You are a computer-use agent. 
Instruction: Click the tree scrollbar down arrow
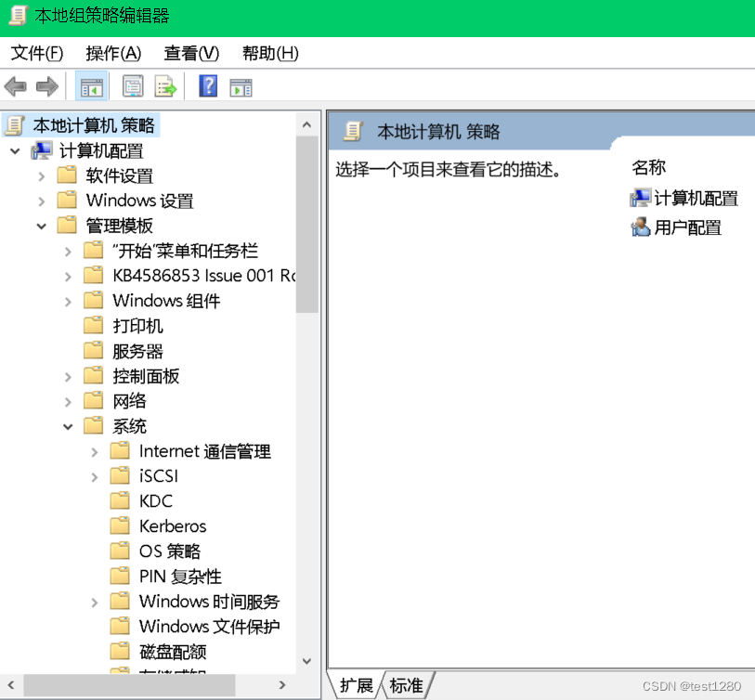point(306,660)
